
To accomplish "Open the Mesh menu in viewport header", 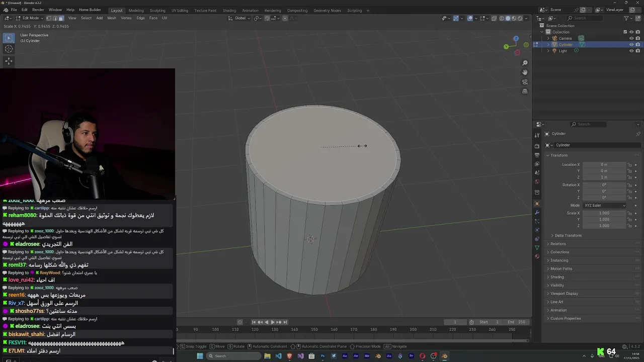I will point(112,18).
